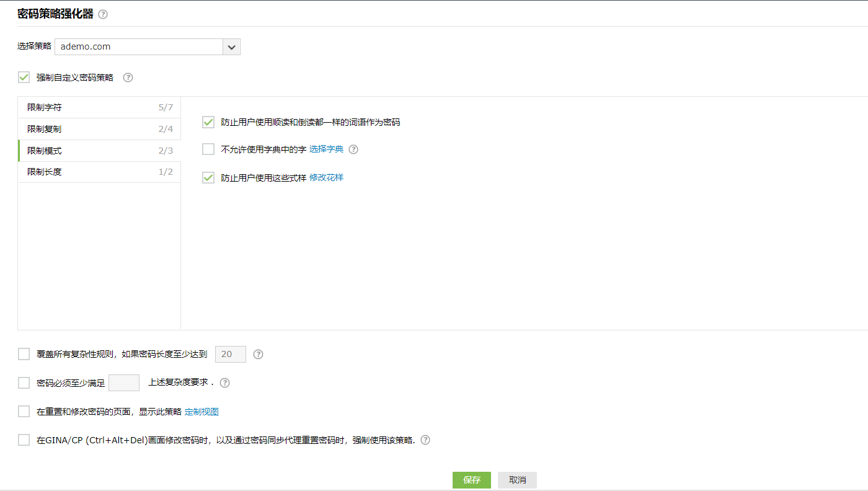Open help icon after password length 20 field
This screenshot has width=868, height=491.
pos(259,355)
